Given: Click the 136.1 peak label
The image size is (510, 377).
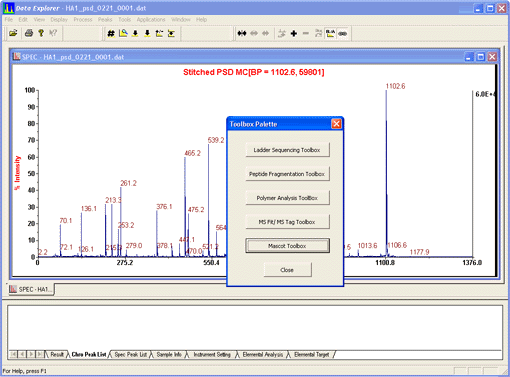Looking at the screenshot, I should pyautogui.click(x=89, y=209).
